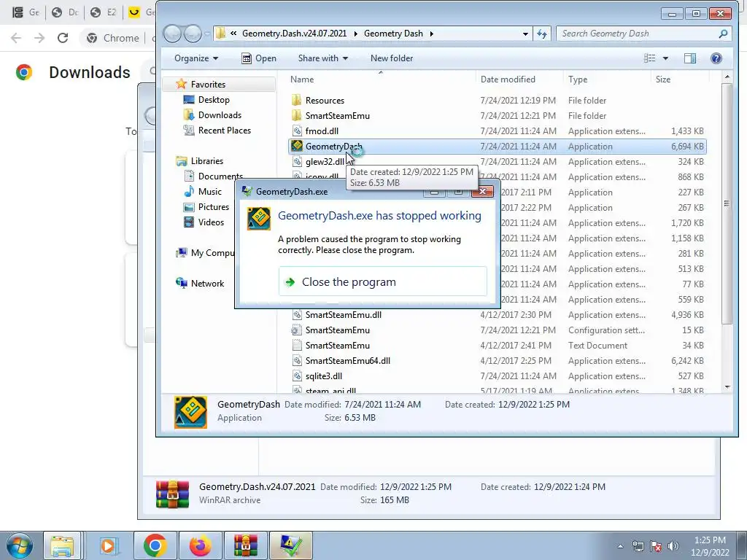
Task: Switch to WinRAR in the taskbar
Action: point(245,545)
